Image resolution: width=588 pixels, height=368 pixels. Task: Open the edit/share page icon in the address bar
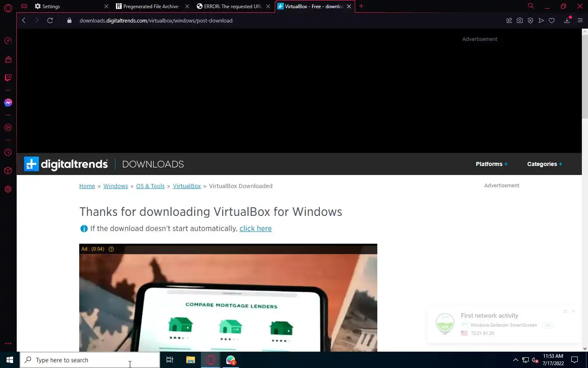click(x=509, y=20)
